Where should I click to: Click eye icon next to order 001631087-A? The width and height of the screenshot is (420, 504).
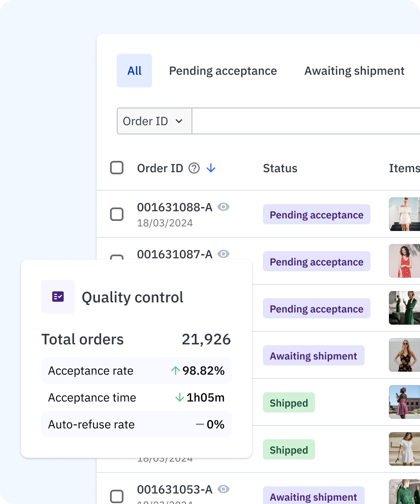coord(223,254)
